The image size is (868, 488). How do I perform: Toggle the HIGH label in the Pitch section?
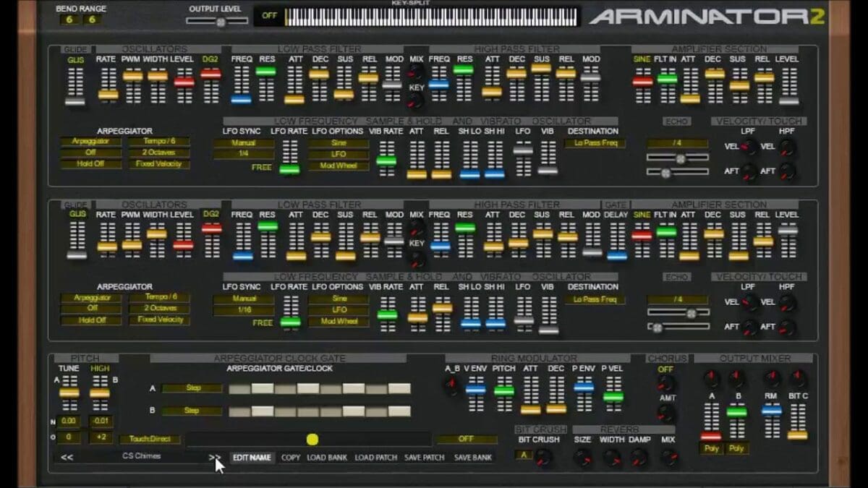(100, 369)
